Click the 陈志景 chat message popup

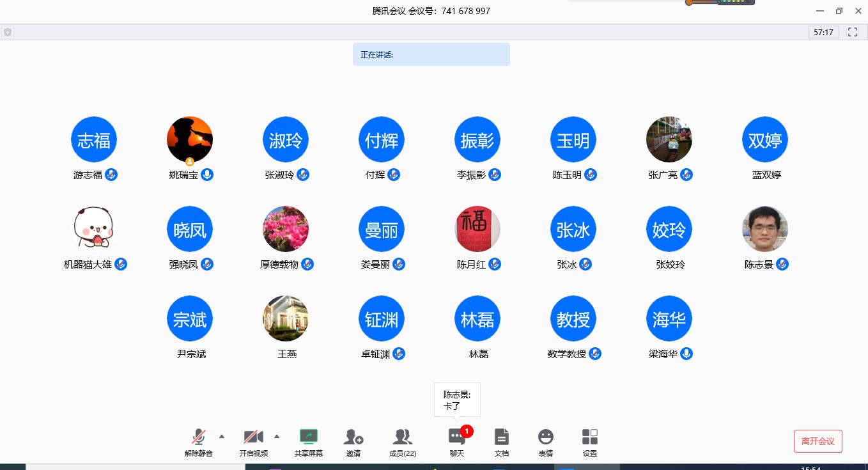point(457,400)
